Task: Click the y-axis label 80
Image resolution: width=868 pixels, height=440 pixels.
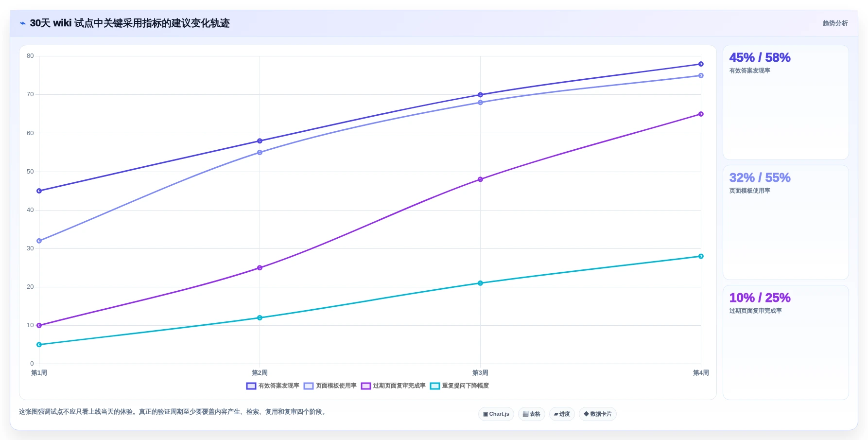Action: [x=30, y=56]
